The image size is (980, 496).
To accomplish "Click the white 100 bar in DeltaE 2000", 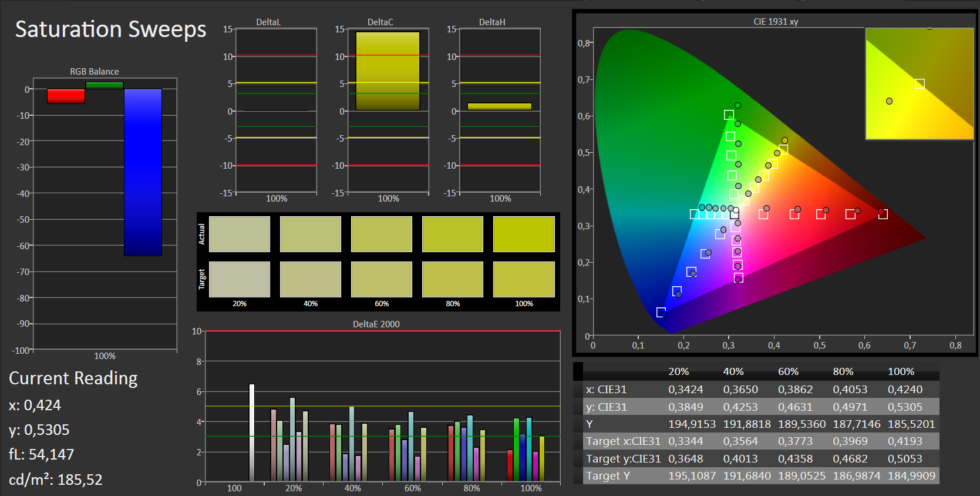I will click(x=252, y=433).
